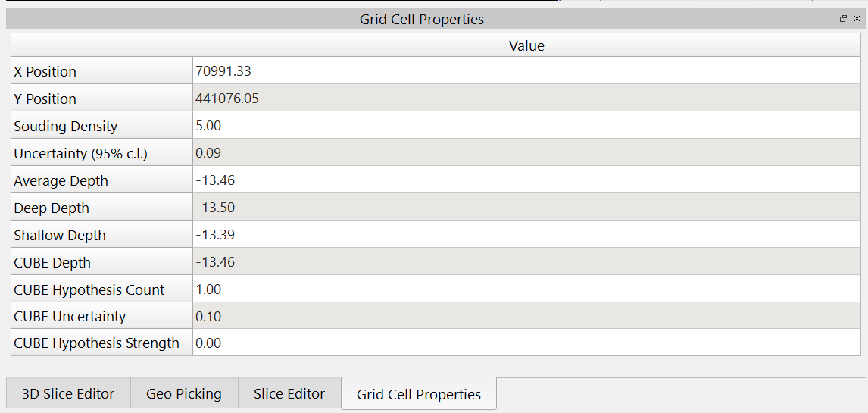Click the Shallow Depth row header
The width and height of the screenshot is (868, 413).
tap(102, 236)
